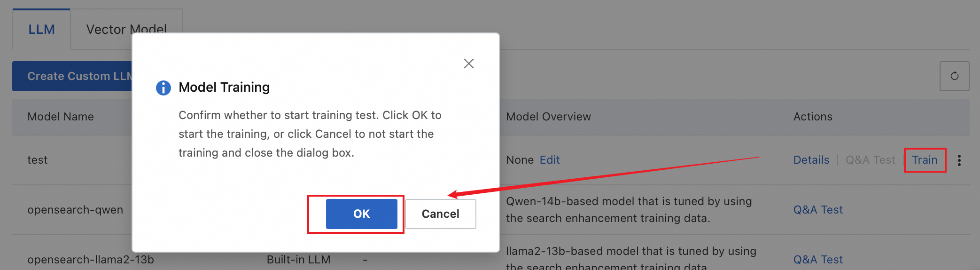Click the blue info icon in dialog
The height and width of the screenshot is (270, 980).
163,88
